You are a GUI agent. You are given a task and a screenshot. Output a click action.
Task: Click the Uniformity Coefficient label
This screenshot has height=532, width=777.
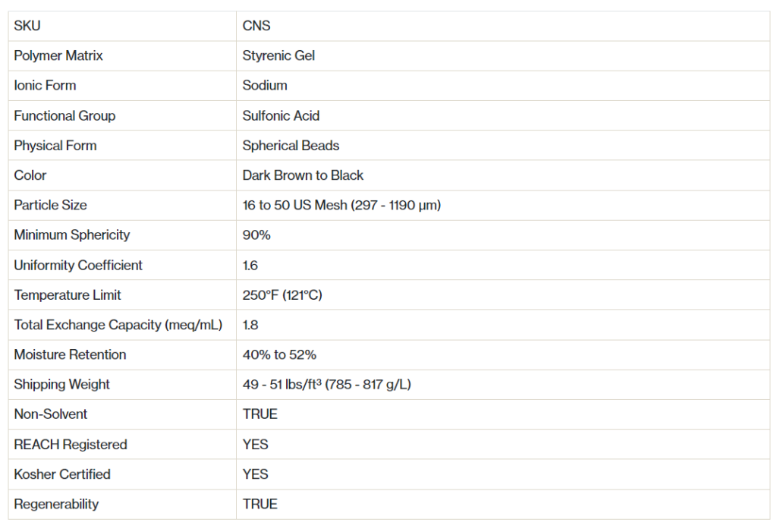coord(78,265)
